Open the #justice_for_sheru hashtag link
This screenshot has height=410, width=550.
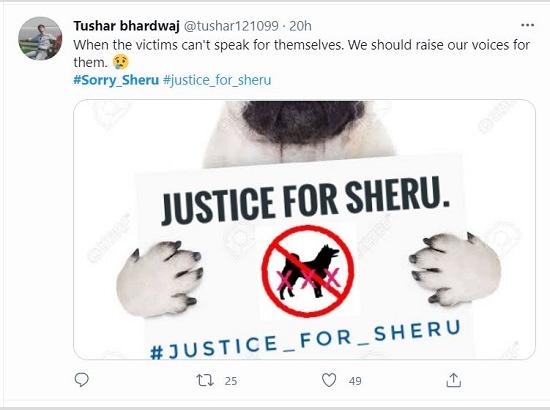click(217, 80)
